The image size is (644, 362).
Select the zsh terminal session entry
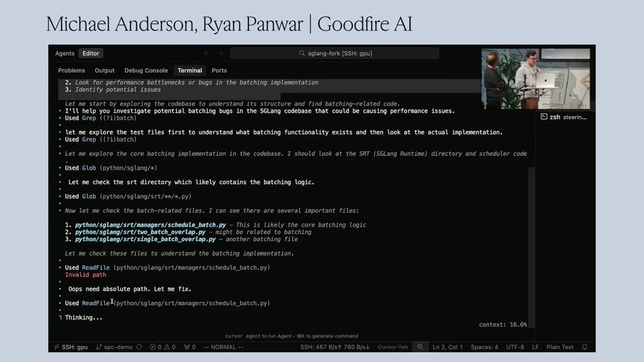pos(563,116)
